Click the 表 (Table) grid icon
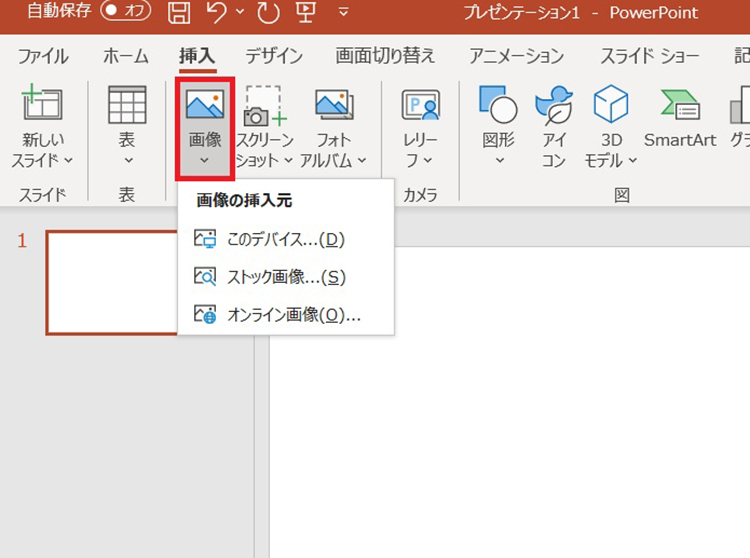750x558 pixels. (127, 105)
